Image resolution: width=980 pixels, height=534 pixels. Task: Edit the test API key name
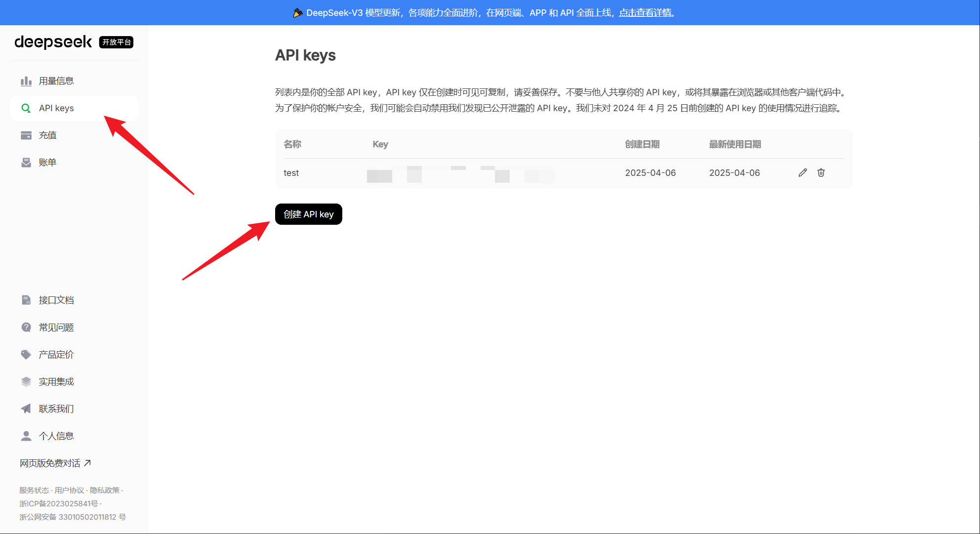pos(803,172)
